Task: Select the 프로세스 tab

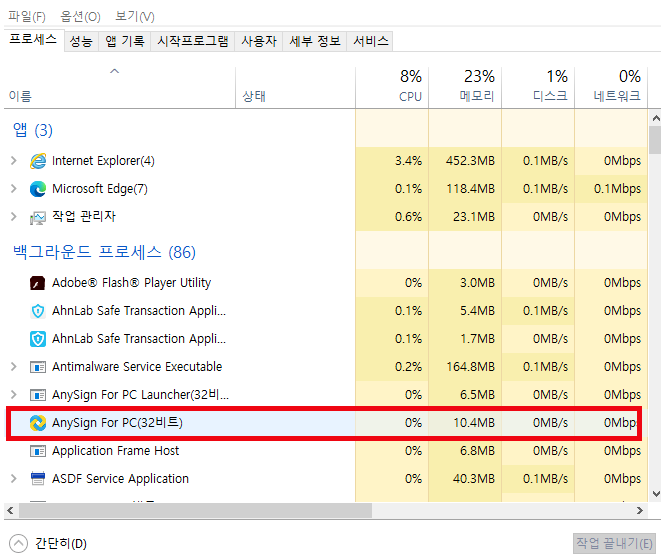Action: [x=33, y=40]
